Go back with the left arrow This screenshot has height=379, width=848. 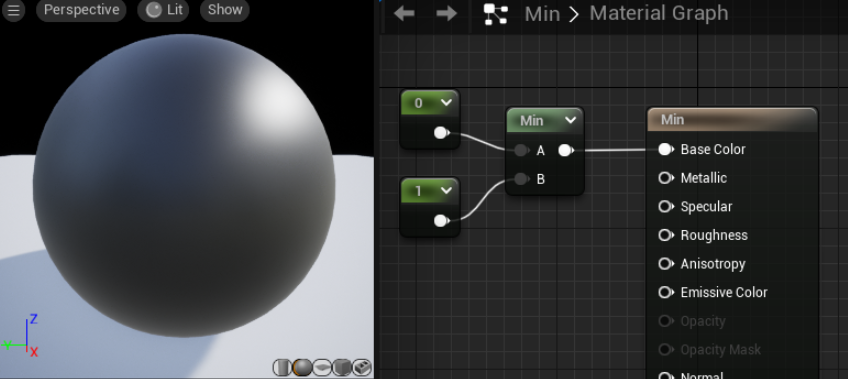tap(404, 14)
